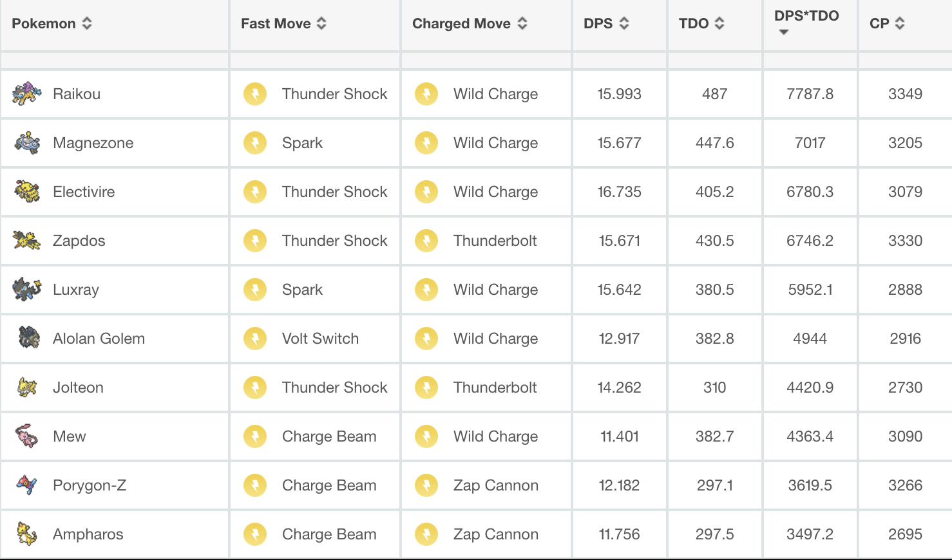Image resolution: width=952 pixels, height=560 pixels.
Task: Sort table by Pokemon column
Action: pyautogui.click(x=87, y=24)
